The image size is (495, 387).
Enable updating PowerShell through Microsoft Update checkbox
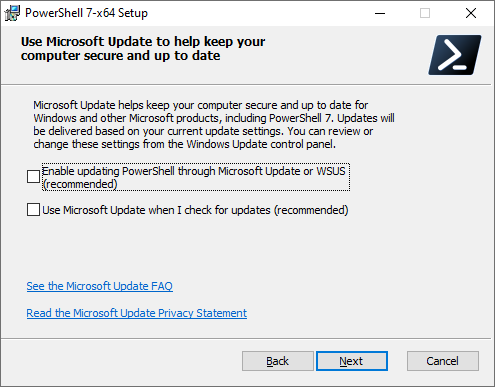(33, 177)
